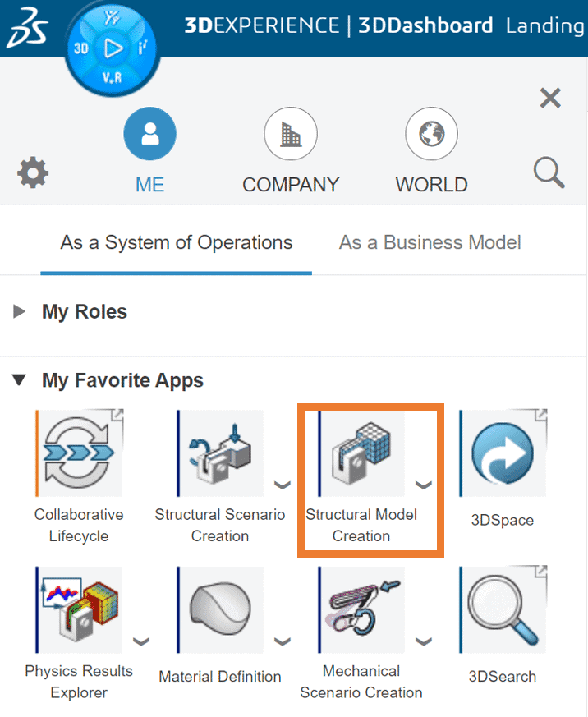This screenshot has height=717, width=588.
Task: Click the My Favorite Apps heading text
Action: tap(122, 380)
